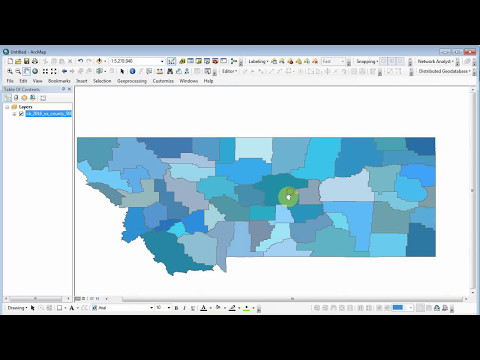480x360 pixels.
Task: Click the line color pen swatch
Action: tap(232, 308)
